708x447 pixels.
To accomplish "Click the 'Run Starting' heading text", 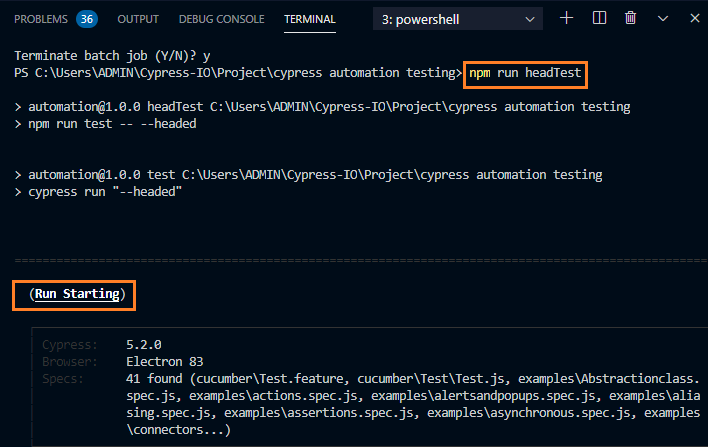I will click(x=77, y=294).
